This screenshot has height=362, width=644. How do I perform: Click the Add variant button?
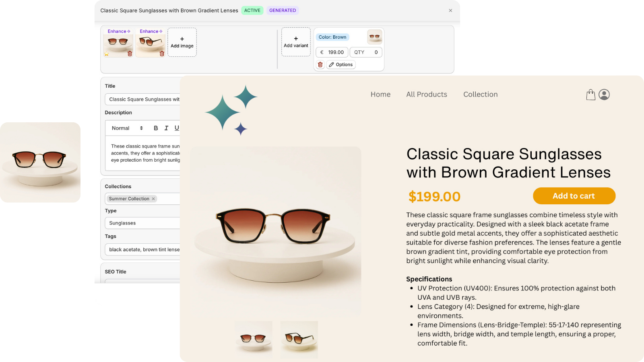point(296,41)
